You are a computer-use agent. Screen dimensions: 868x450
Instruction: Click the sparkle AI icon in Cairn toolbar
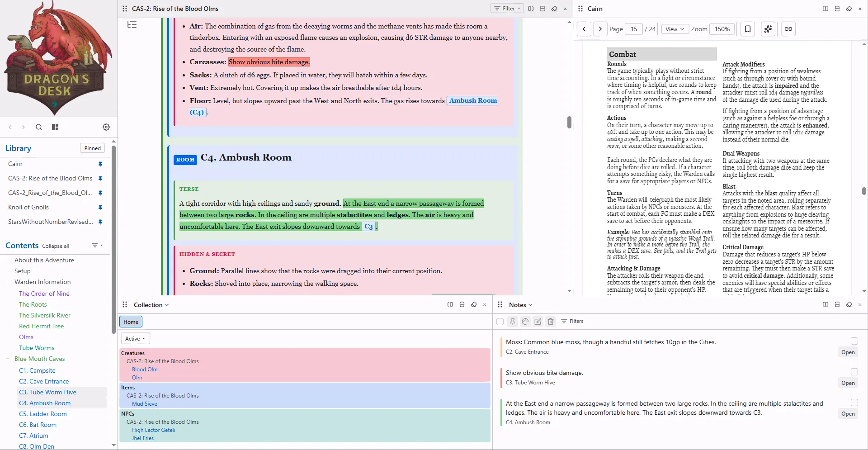click(x=768, y=29)
